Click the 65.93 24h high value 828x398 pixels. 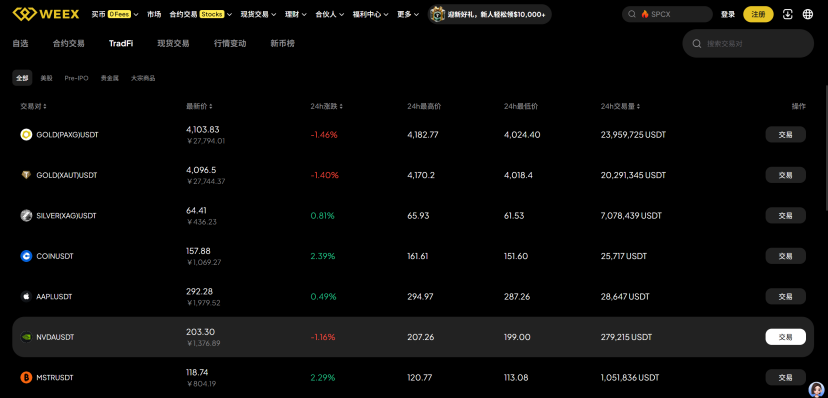coord(418,215)
